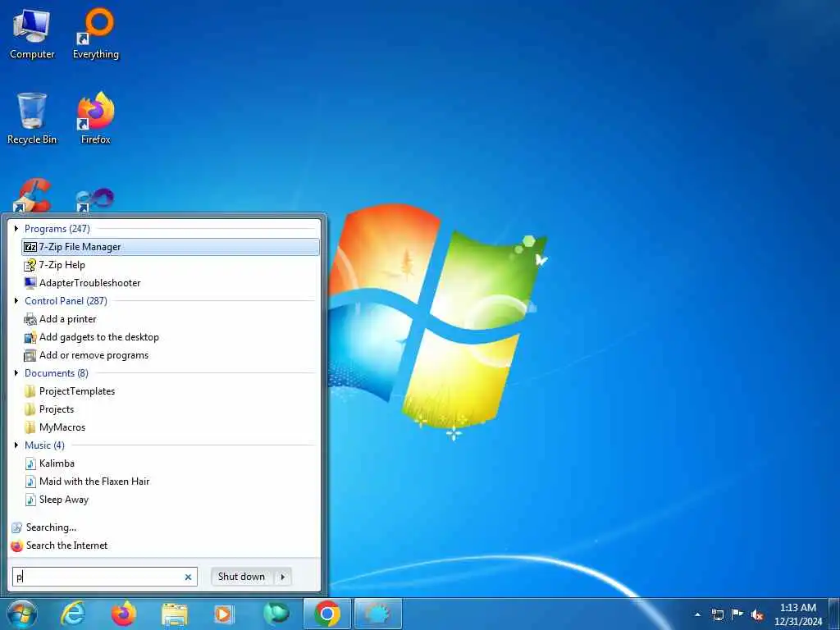Select the 7-Zip Help text
Screen dimensions: 840x630
pos(62,265)
